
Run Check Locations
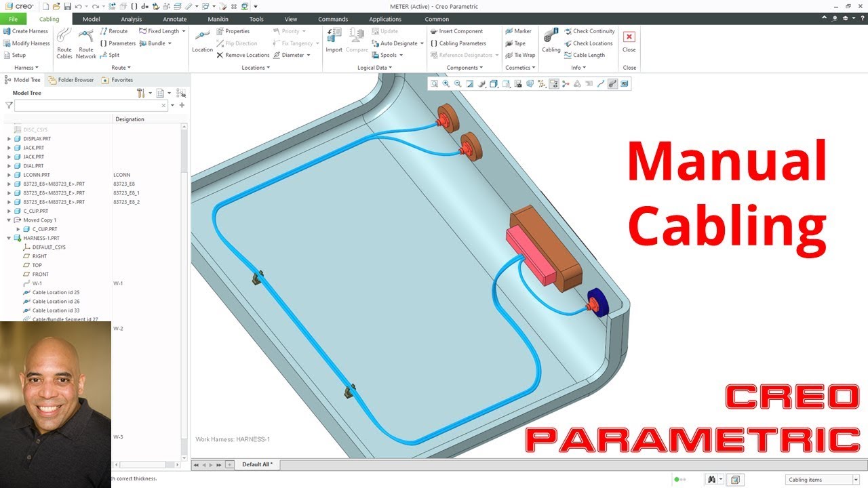tap(588, 43)
